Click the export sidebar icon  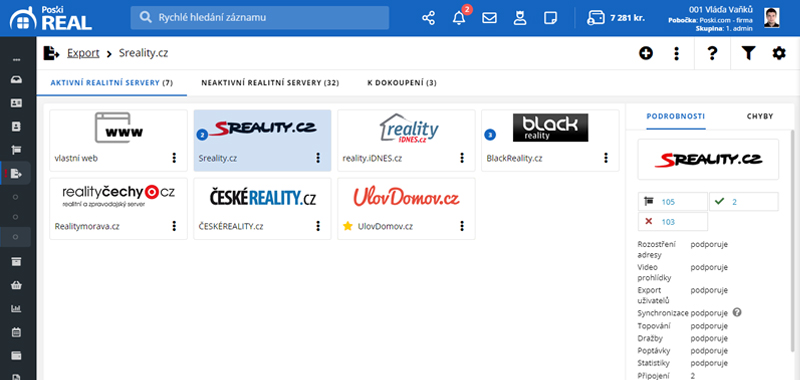point(16,174)
